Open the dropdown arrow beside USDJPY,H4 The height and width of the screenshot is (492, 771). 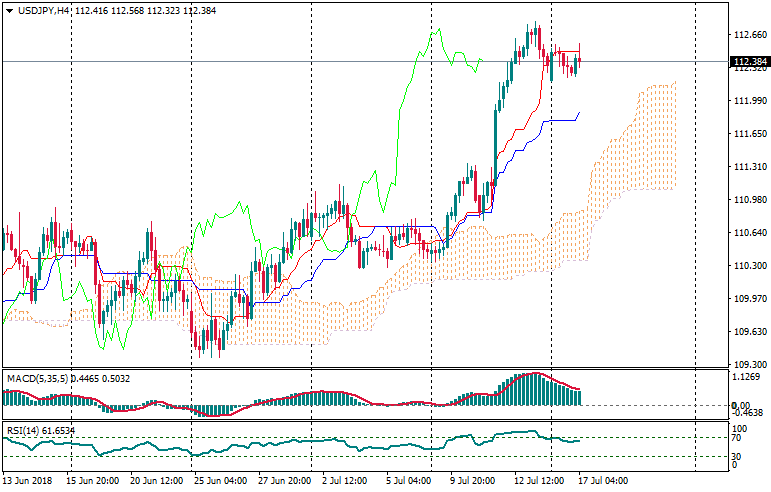coord(9,10)
